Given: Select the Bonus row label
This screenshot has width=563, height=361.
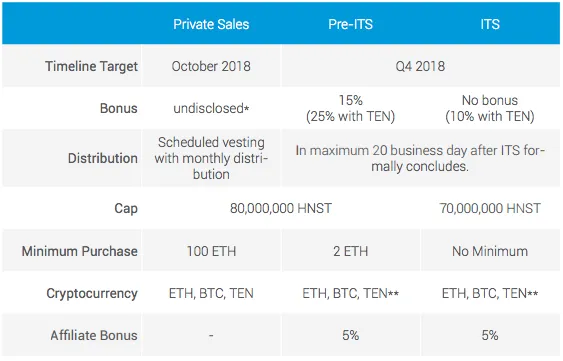Looking at the screenshot, I should pyautogui.click(x=118, y=108).
